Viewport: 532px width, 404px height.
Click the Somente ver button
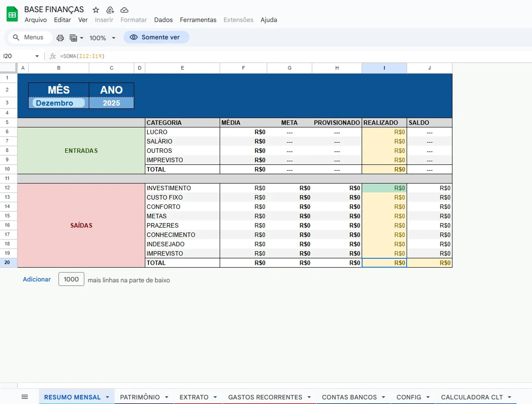tap(156, 37)
